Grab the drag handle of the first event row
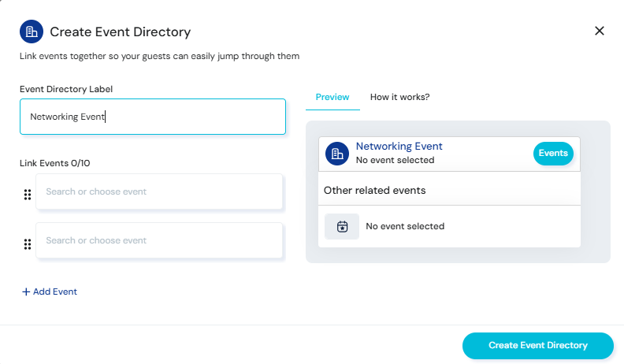The image size is (624, 364). [x=28, y=195]
